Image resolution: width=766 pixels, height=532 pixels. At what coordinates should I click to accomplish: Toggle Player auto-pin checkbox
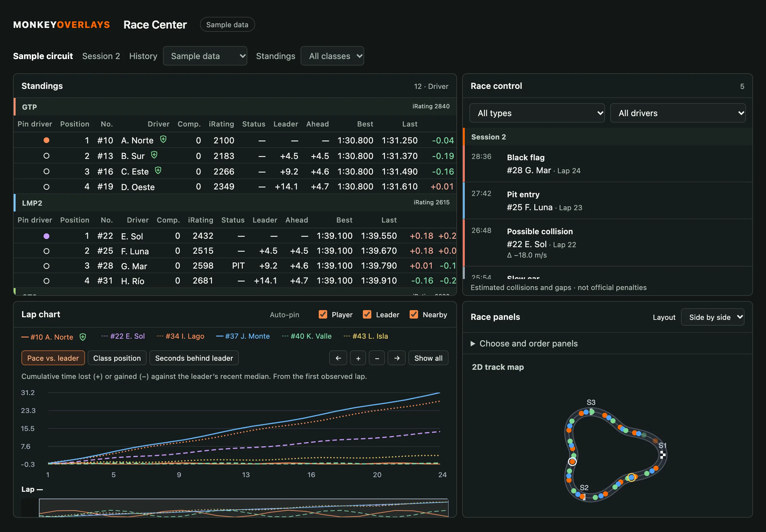point(323,314)
